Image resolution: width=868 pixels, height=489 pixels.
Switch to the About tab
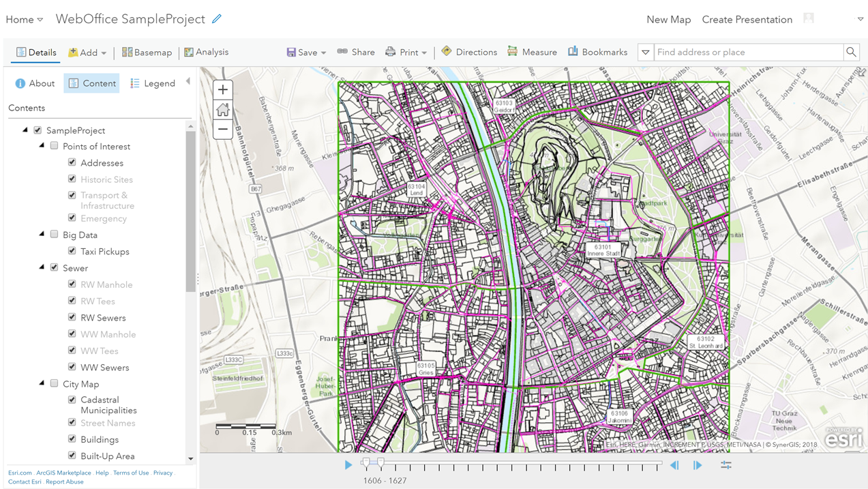(x=35, y=83)
